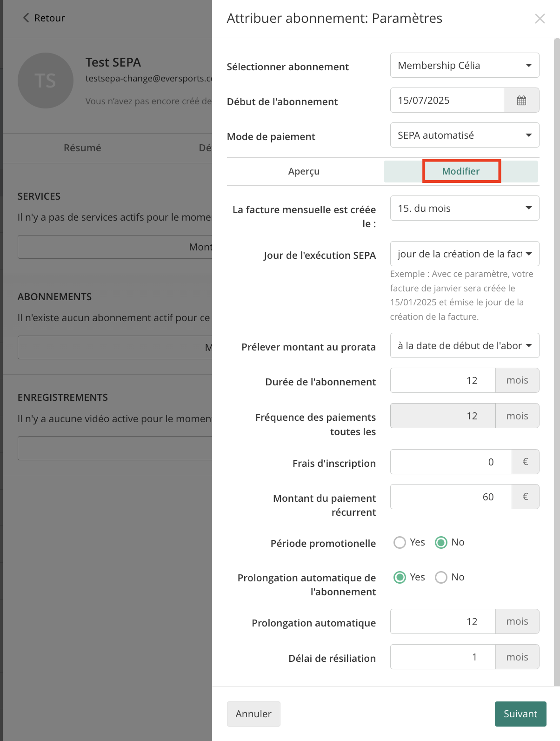Select No for Période promotionelle
The height and width of the screenshot is (741, 560).
point(441,542)
